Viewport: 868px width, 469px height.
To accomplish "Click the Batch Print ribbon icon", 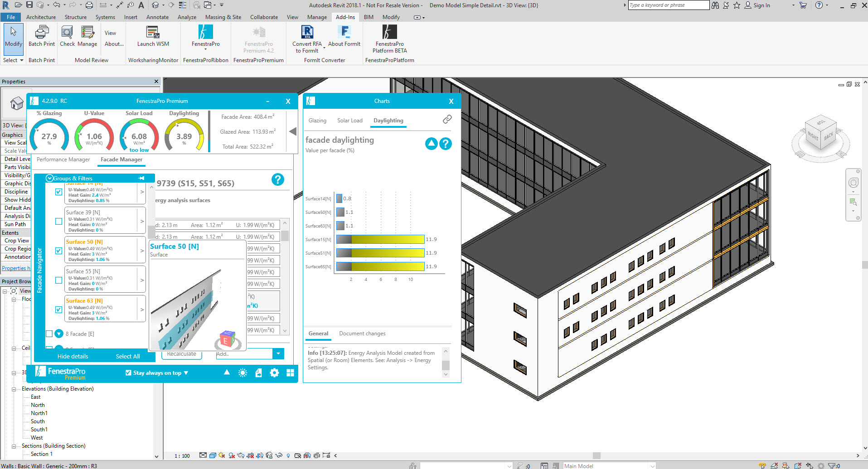I will pos(41,33).
